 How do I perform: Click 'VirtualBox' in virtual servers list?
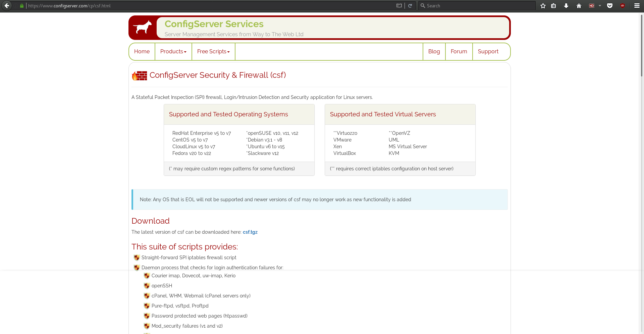coord(344,153)
